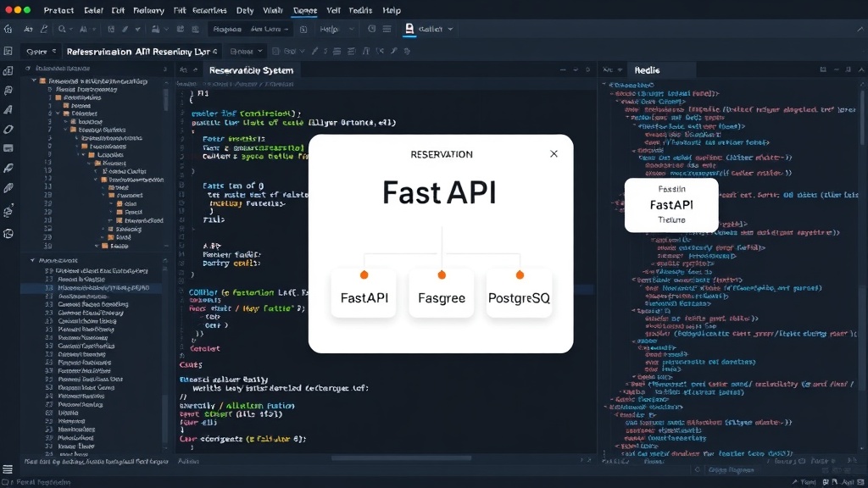Open the Qpire dropdown in second toolbar

coord(41,52)
